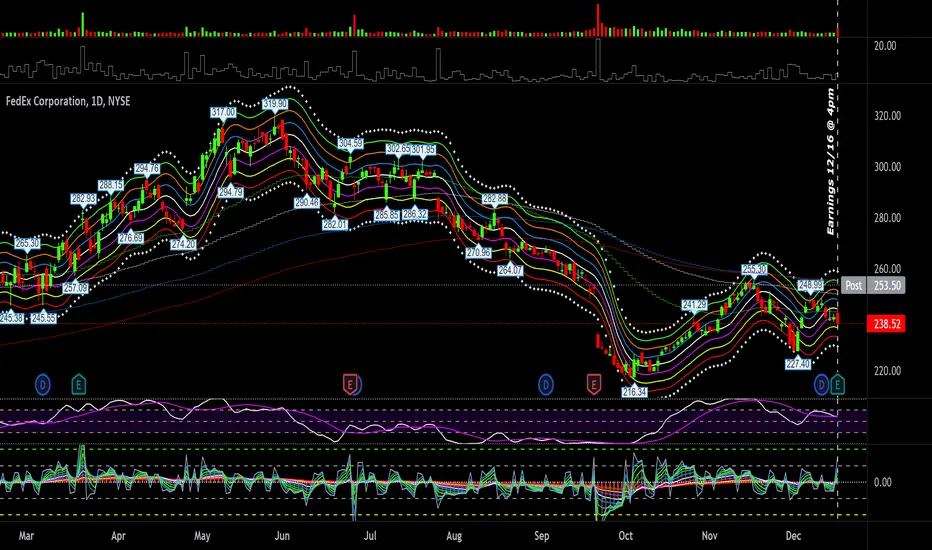Click the 245.38 pivot low label
The height and width of the screenshot is (550, 932).
[11, 318]
